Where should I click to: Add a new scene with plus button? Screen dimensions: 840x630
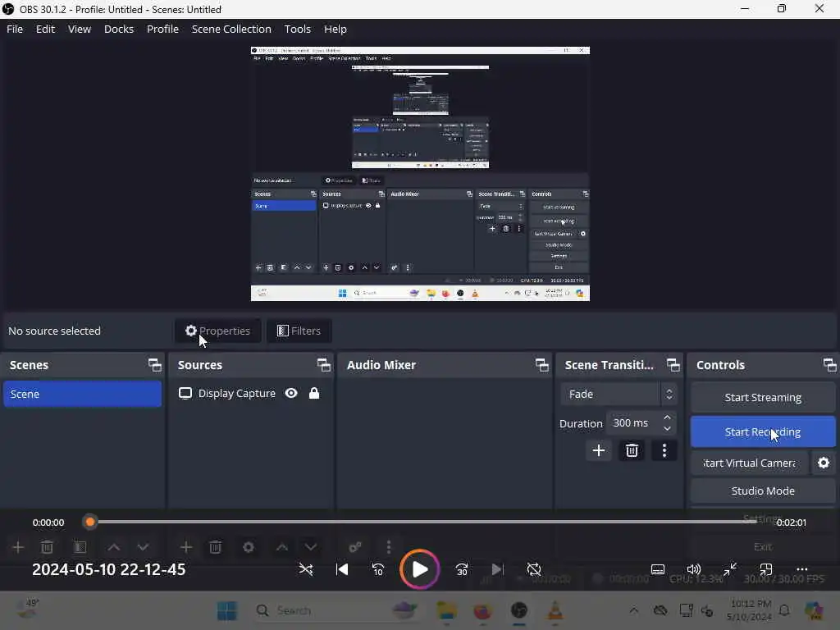pos(18,547)
